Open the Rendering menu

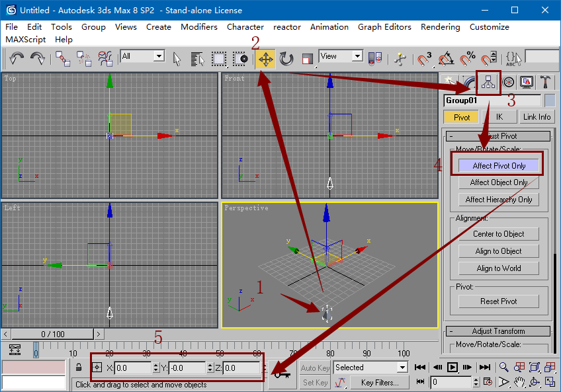pos(440,27)
